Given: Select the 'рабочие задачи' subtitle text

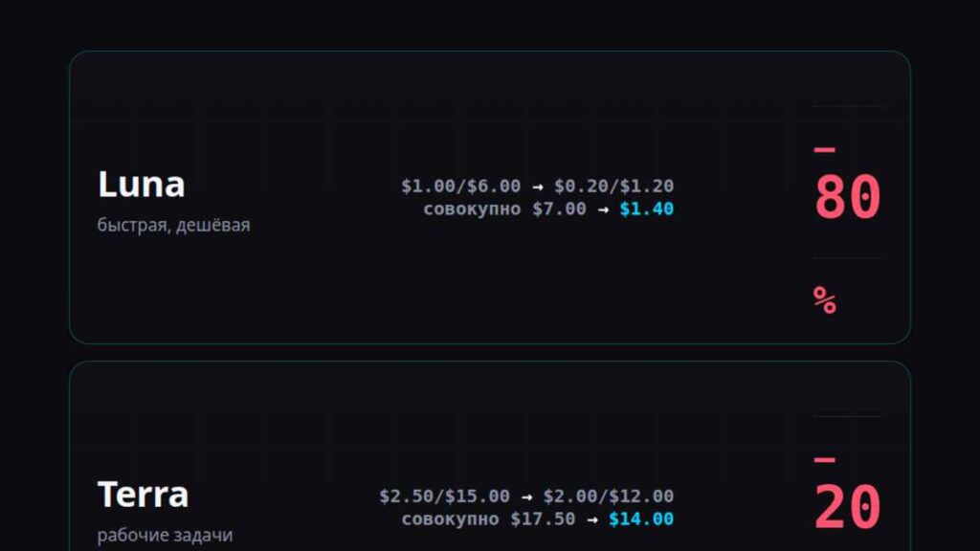Looking at the screenshot, I should 165,535.
